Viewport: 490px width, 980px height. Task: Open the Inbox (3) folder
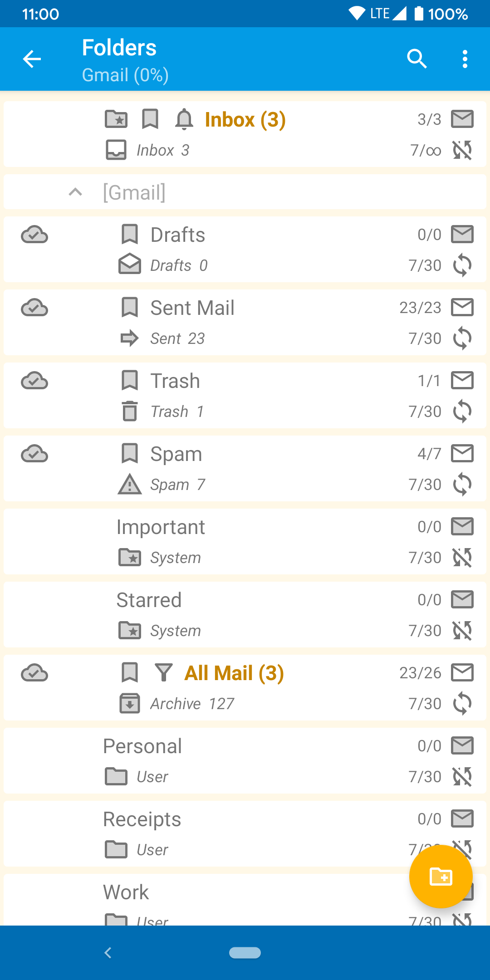[x=245, y=120]
